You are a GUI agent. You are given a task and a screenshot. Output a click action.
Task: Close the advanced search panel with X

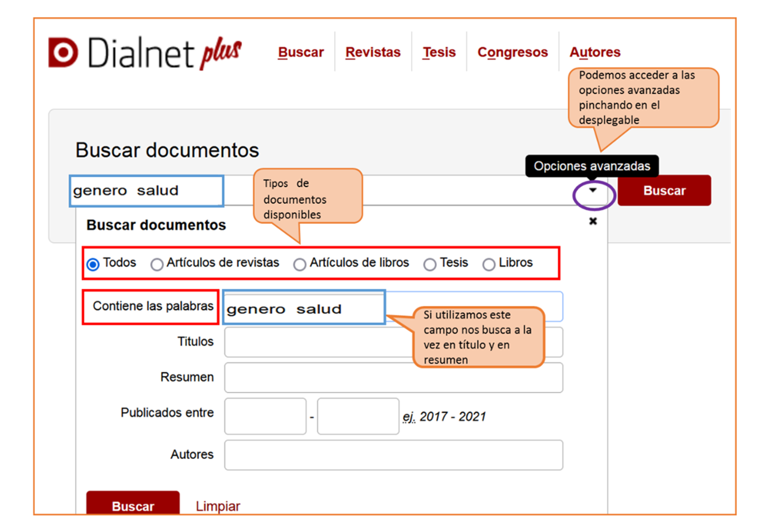[593, 221]
